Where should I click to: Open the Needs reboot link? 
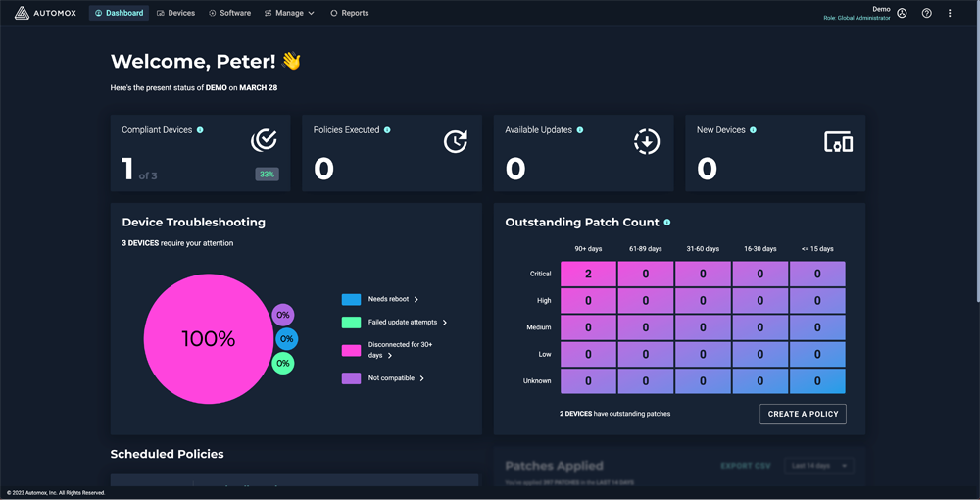(393, 299)
